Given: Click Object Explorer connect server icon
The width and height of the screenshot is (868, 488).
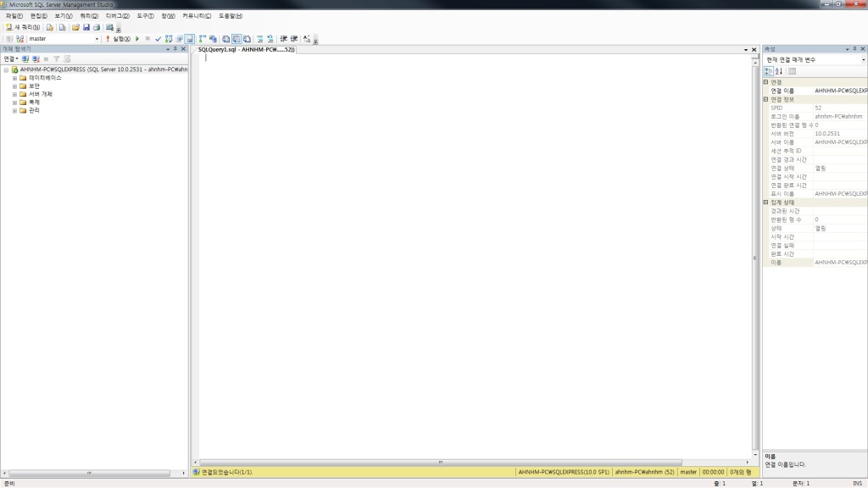Looking at the screenshot, I should pos(25,58).
